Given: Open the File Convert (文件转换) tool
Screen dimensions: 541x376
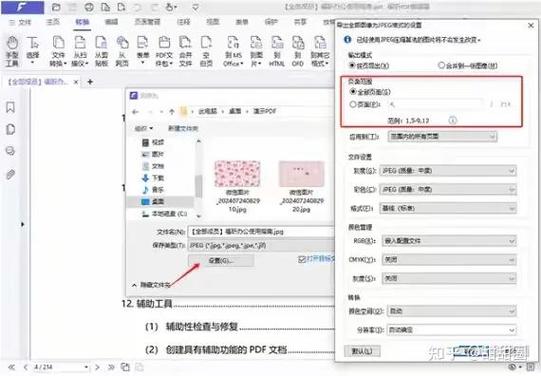Looking at the screenshot, I should tap(58, 51).
